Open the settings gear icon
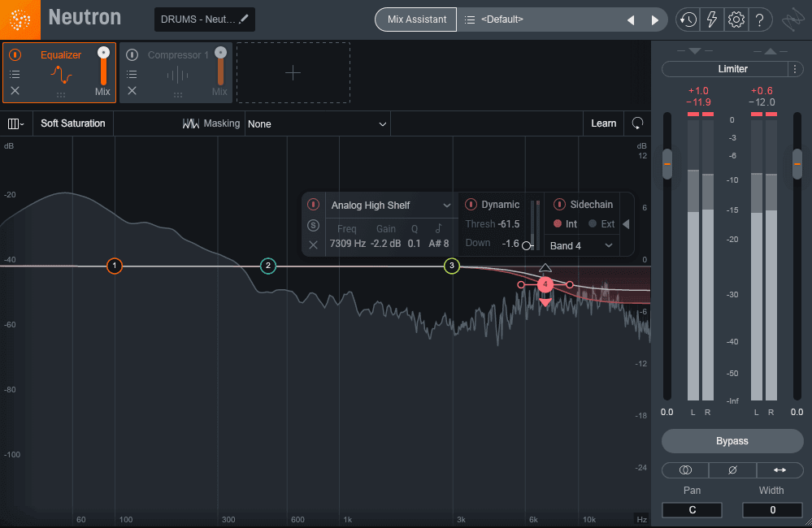 (736, 19)
